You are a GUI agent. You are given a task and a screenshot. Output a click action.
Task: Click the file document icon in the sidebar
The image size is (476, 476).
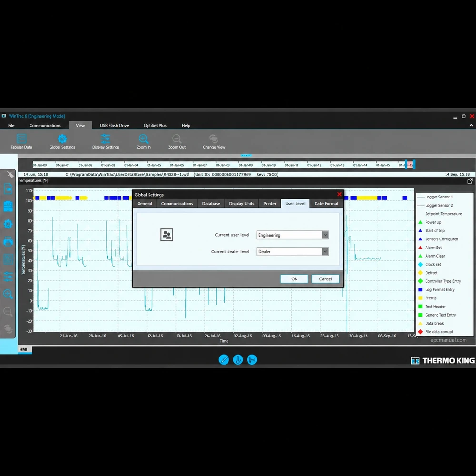pyautogui.click(x=8, y=189)
